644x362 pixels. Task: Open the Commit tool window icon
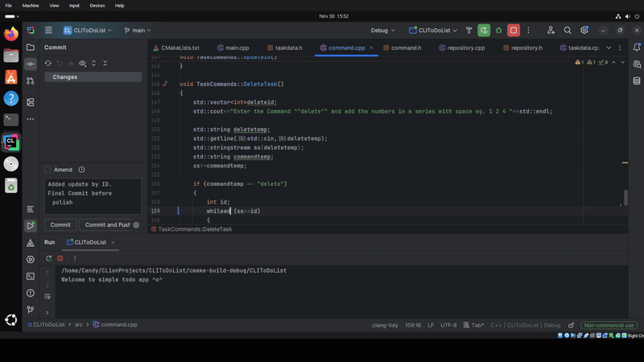coord(30,64)
